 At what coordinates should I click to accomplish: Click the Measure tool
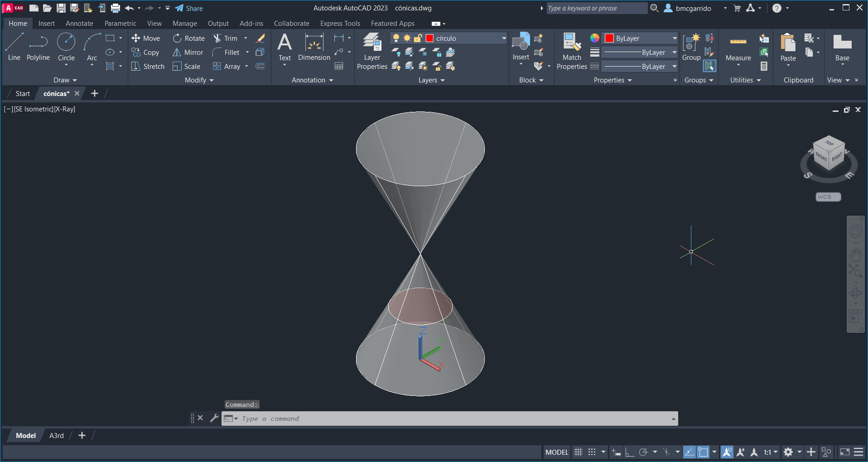(x=738, y=47)
